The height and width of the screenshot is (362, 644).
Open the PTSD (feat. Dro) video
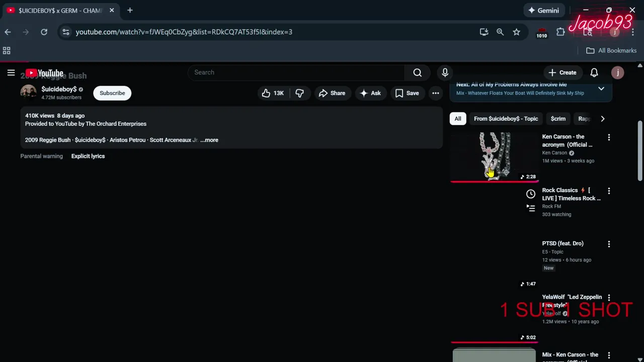click(x=562, y=243)
